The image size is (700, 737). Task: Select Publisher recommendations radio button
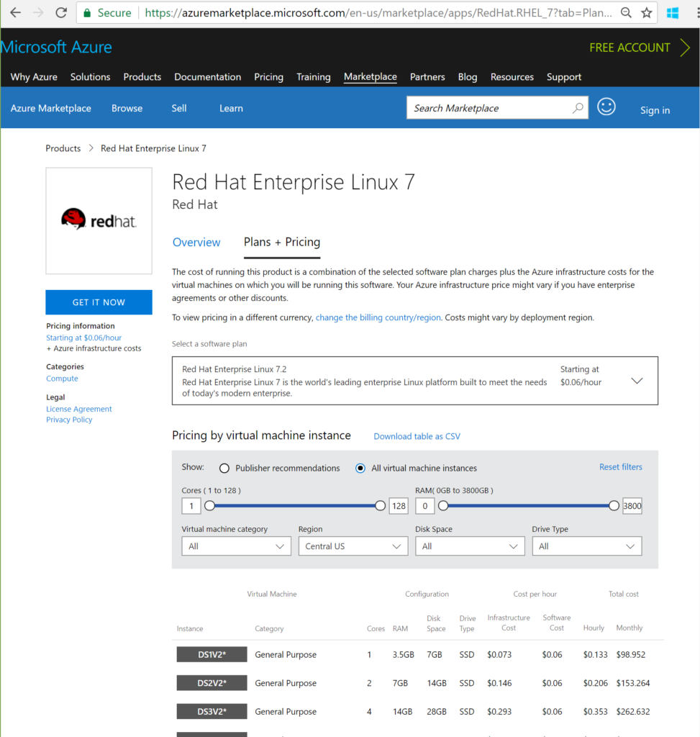[x=224, y=468]
